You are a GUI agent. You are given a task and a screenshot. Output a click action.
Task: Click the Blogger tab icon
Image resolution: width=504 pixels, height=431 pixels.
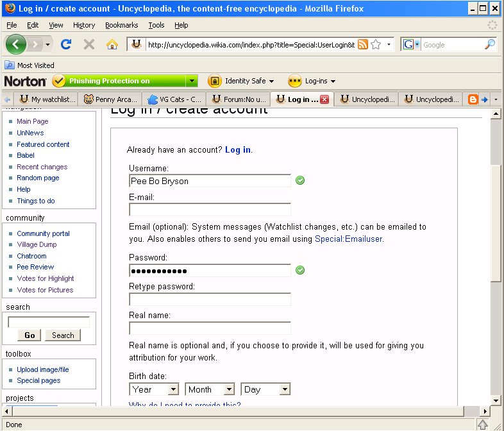[x=473, y=99]
